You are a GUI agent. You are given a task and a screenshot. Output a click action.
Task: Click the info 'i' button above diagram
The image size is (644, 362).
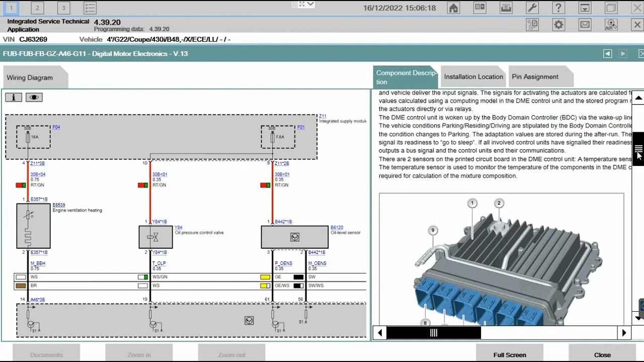14,98
